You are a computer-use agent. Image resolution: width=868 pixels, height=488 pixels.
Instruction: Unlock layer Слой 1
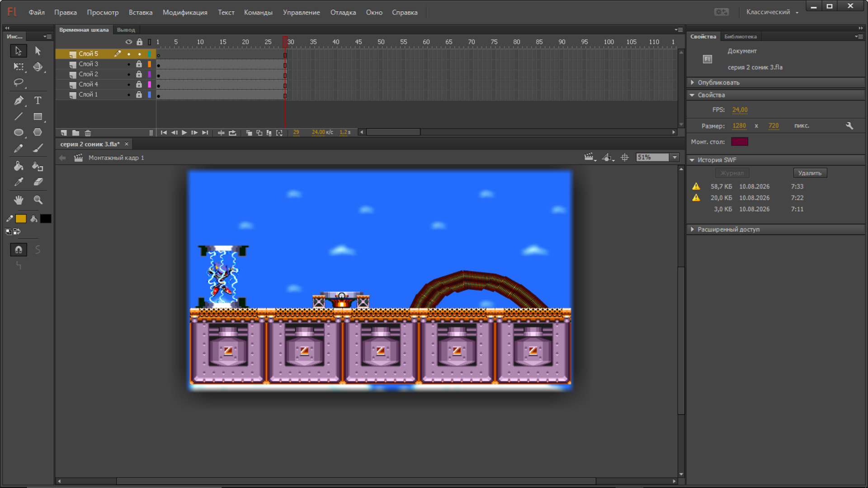click(x=139, y=94)
